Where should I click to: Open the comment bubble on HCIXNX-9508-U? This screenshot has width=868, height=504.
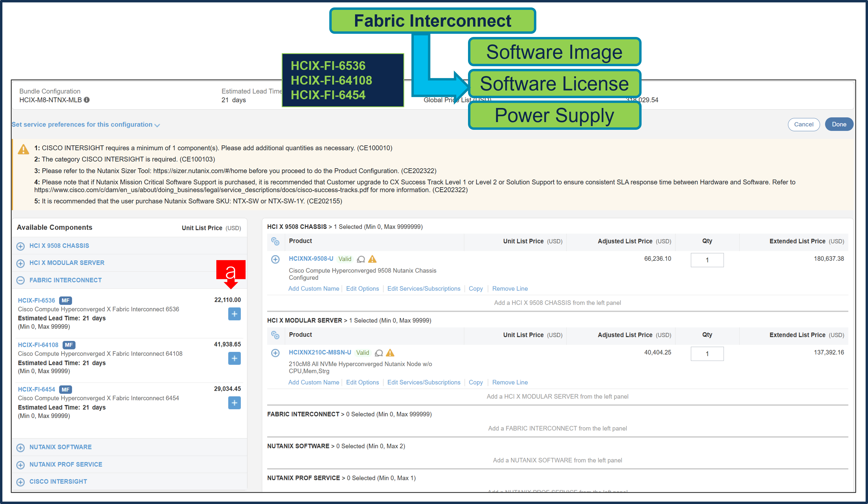click(361, 259)
